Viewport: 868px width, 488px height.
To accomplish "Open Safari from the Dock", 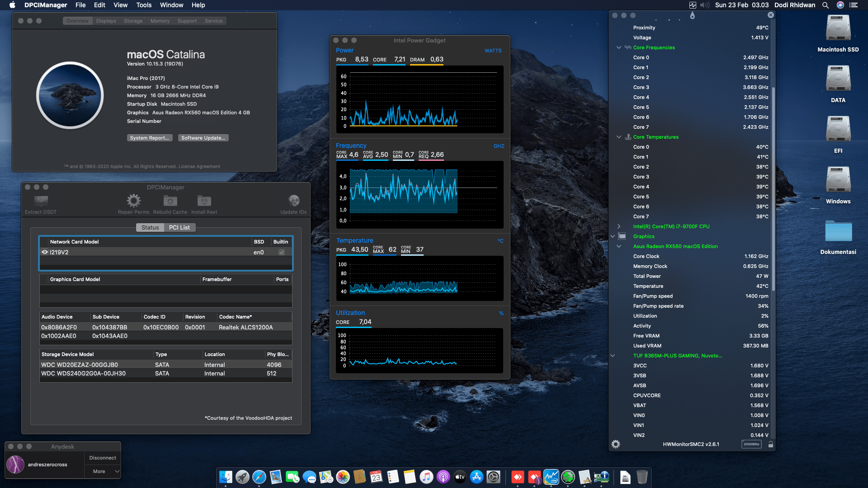I will click(259, 477).
